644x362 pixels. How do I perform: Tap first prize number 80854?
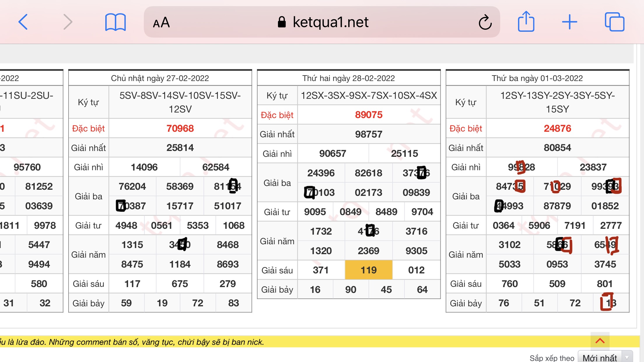[557, 147]
